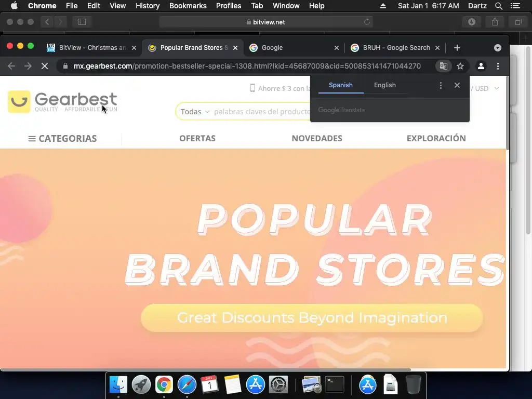Click the Spotlight search icon
This screenshot has width=532, height=399.
click(498, 6)
